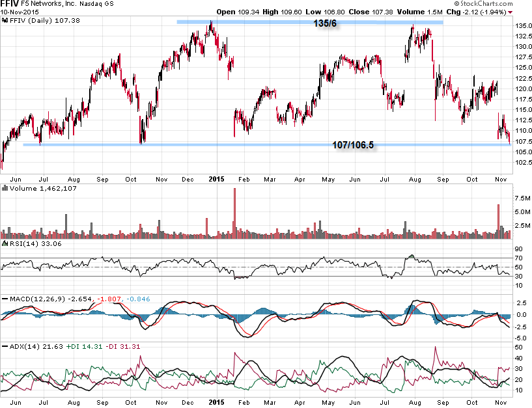Click the Close 107.38 value
The width and height of the screenshot is (532, 408).
point(371,12)
